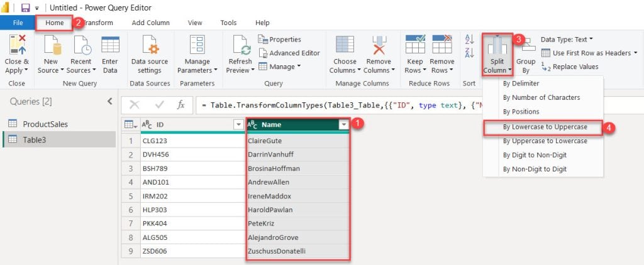The image size is (644, 265).
Task: Click the save icon in title bar
Action: coord(25,8)
